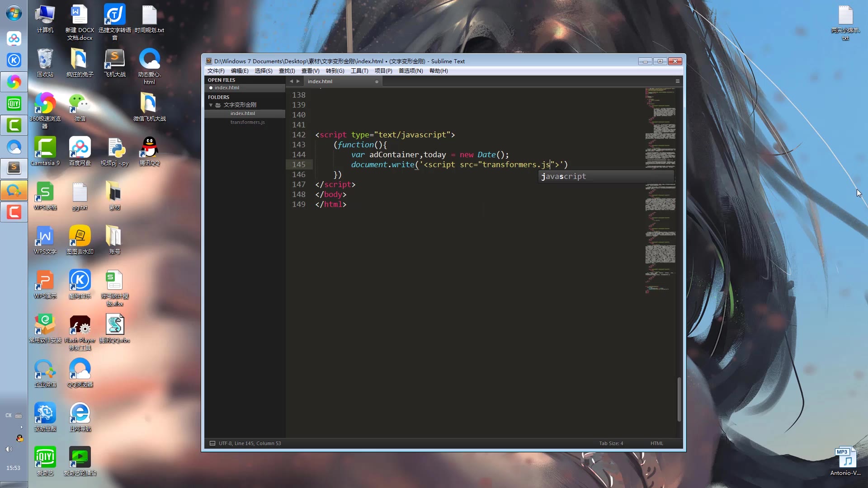Viewport: 868px width, 488px height.
Task: Click the next tab arrow in the tab bar
Action: pyautogui.click(x=298, y=81)
